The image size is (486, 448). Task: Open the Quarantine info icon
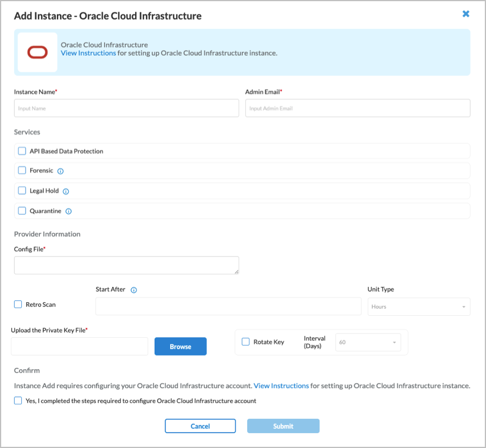point(69,212)
